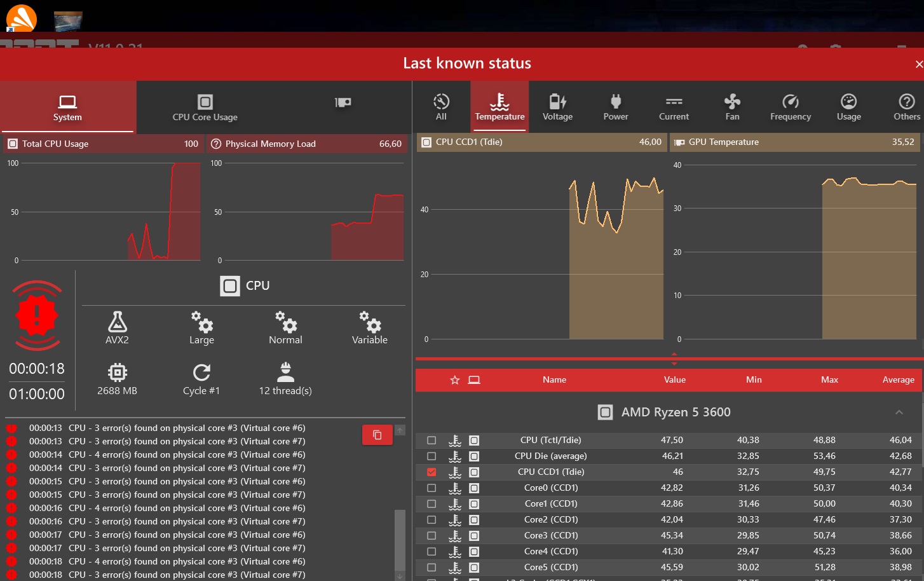The width and height of the screenshot is (924, 581).
Task: Switch to the Usage tab
Action: pos(848,107)
